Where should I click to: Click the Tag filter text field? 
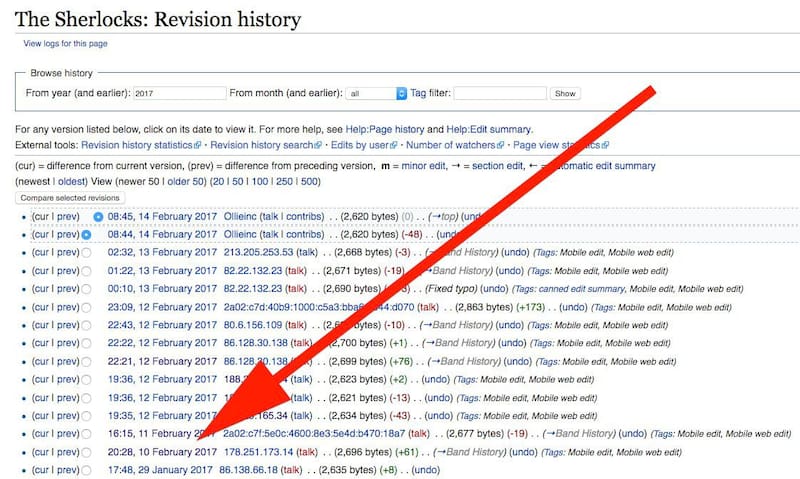(x=500, y=93)
